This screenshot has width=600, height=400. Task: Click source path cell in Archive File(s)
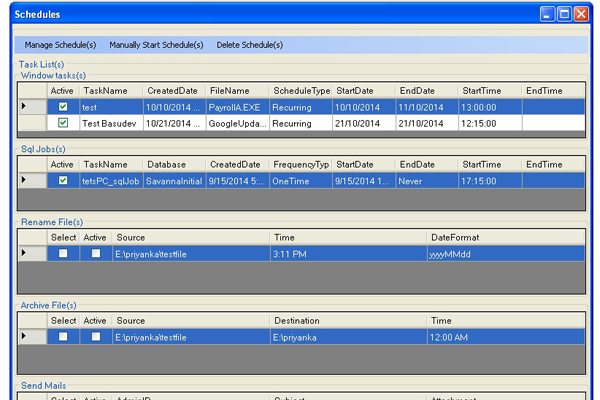click(191, 337)
